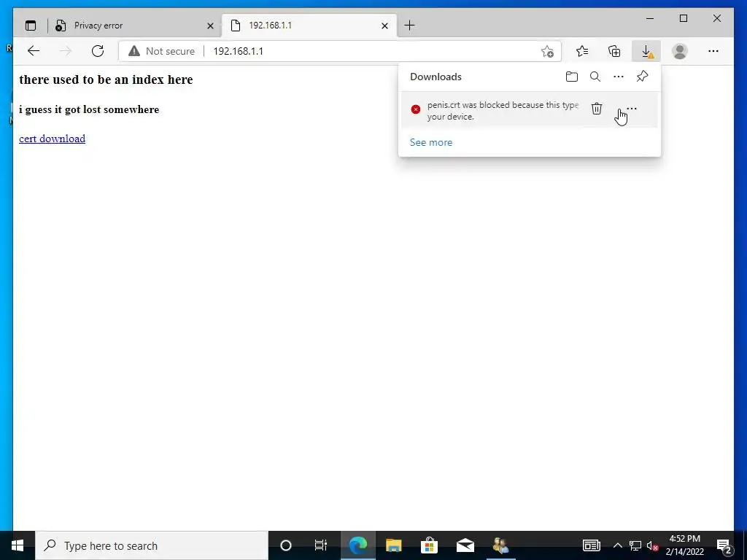Maximize the Edge window
The width and height of the screenshot is (747, 560).
pos(683,18)
